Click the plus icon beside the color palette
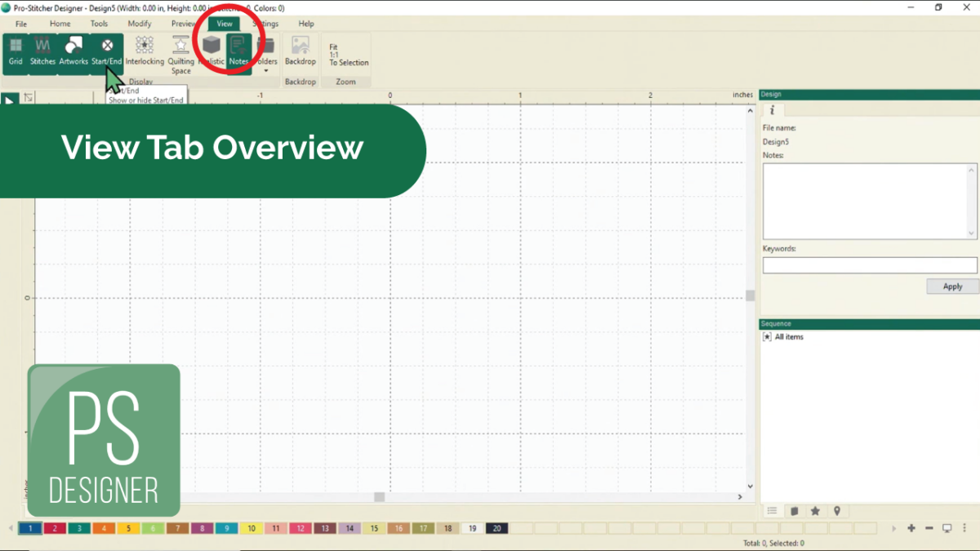Image resolution: width=980 pixels, height=551 pixels. [x=911, y=528]
